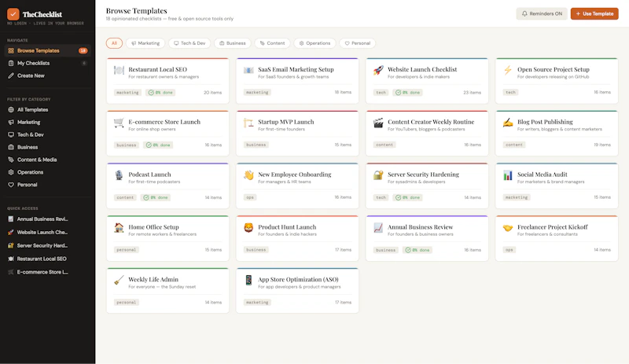The image size is (629, 364).
Task: Click the plate icon on Restaurant Local SEO card
Action: point(119,70)
